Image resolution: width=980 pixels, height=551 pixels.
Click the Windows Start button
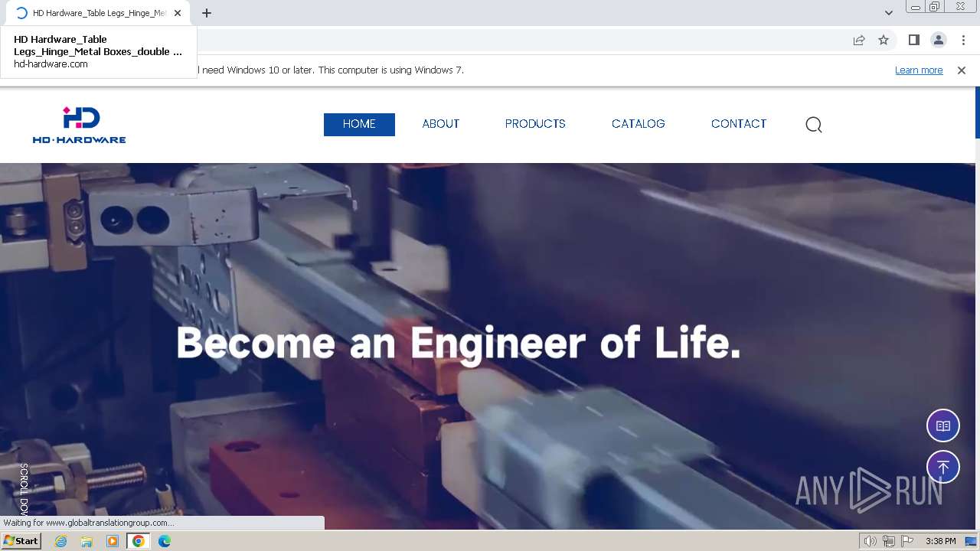click(21, 541)
